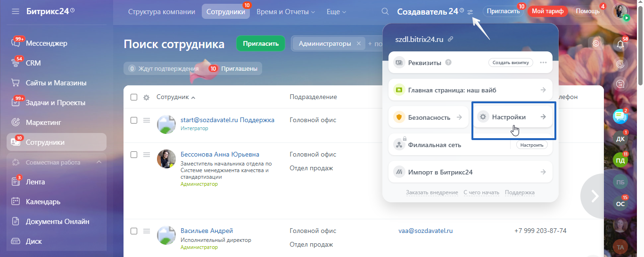Image resolution: width=644 pixels, height=257 pixels.
Task: Open row menu for Бессонова Анна Юрьевна
Action: (147, 155)
